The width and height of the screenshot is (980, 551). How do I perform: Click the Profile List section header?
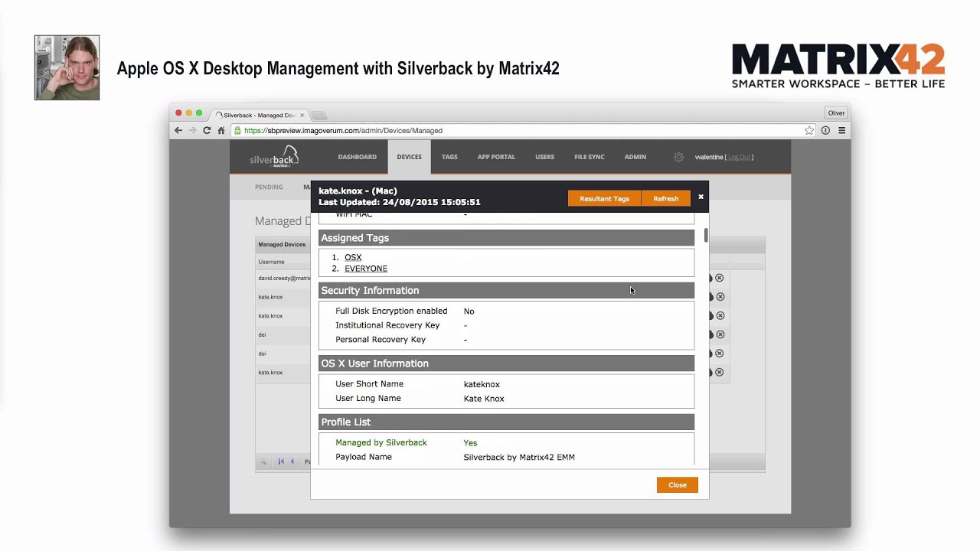point(506,422)
